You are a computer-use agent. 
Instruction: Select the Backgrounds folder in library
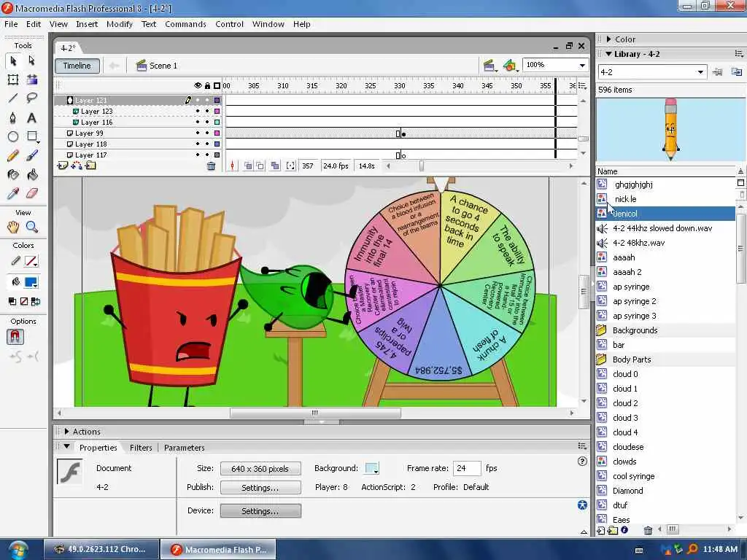point(665,330)
